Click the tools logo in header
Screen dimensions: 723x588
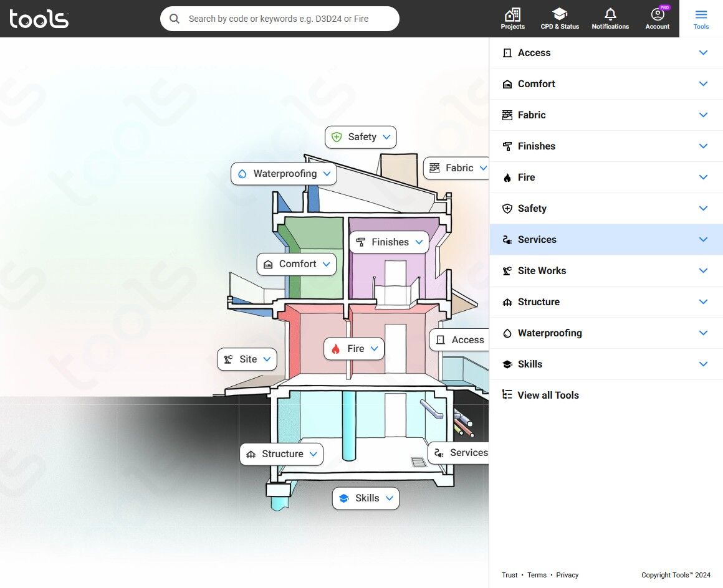click(39, 19)
